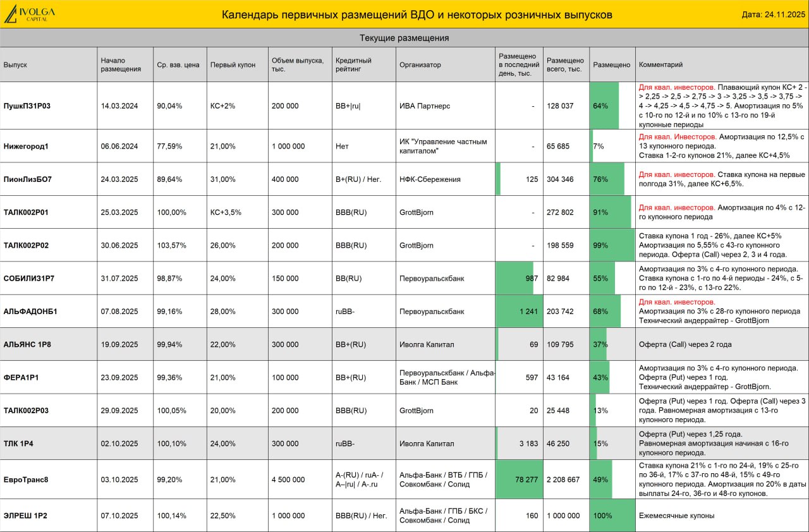
Task: Select the first coupon value 'КС+3,5%'
Action: coord(226,212)
